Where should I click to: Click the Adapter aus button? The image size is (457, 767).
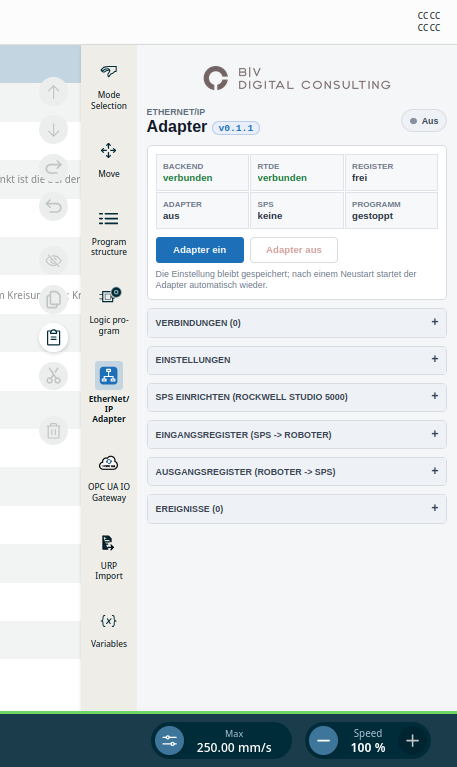pyautogui.click(x=294, y=250)
